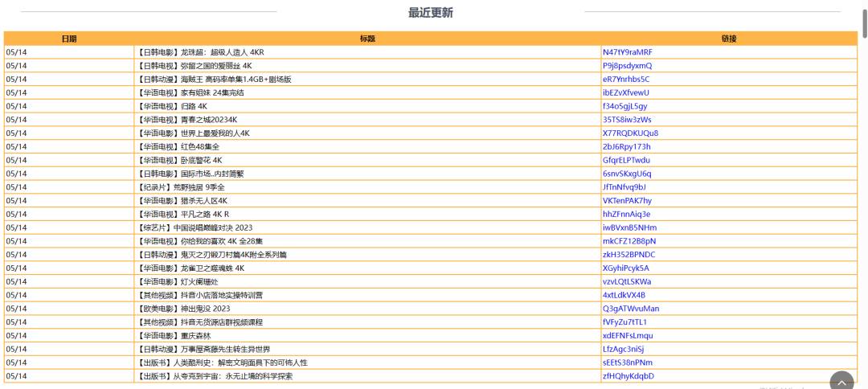
Task: Follow the XGyhiPcyk5A link
Action: 626,268
